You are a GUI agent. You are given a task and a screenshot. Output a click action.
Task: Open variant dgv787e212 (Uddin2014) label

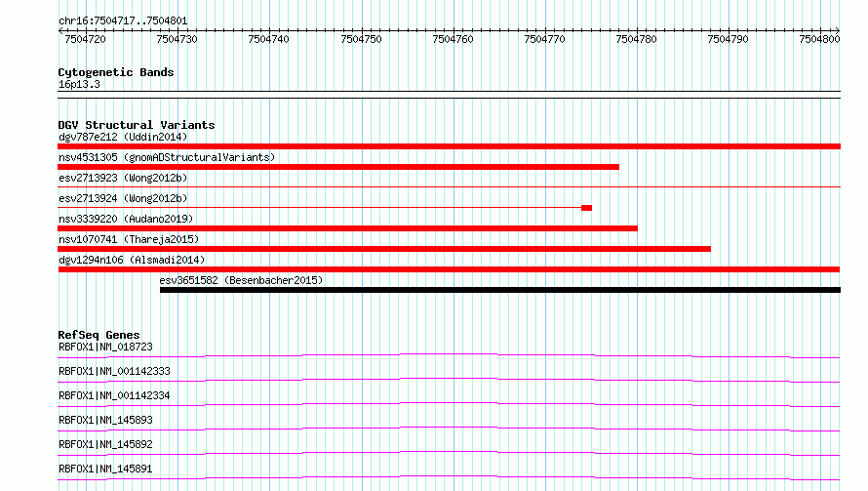[x=123, y=137]
